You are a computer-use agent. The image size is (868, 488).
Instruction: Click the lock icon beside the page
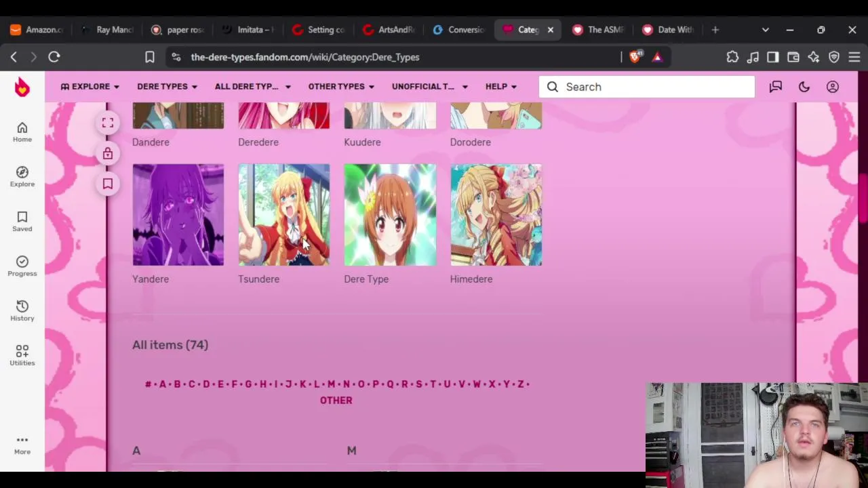click(x=108, y=154)
